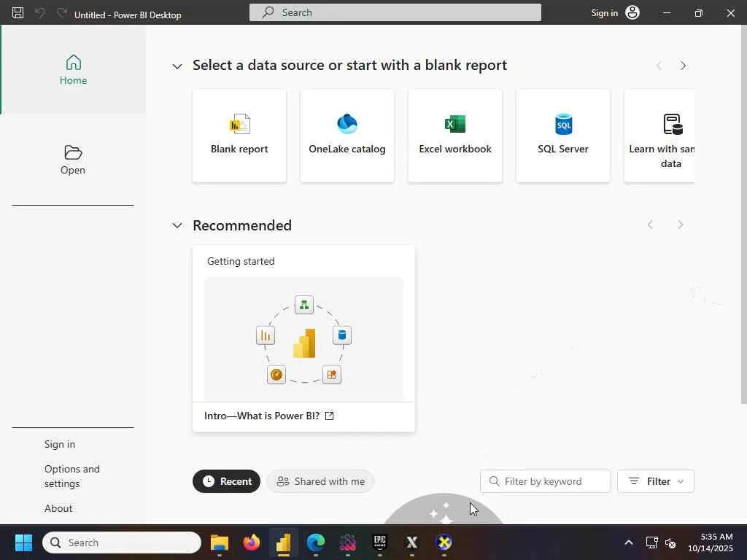This screenshot has height=560, width=747.
Task: Show next data source cards
Action: [x=683, y=66]
